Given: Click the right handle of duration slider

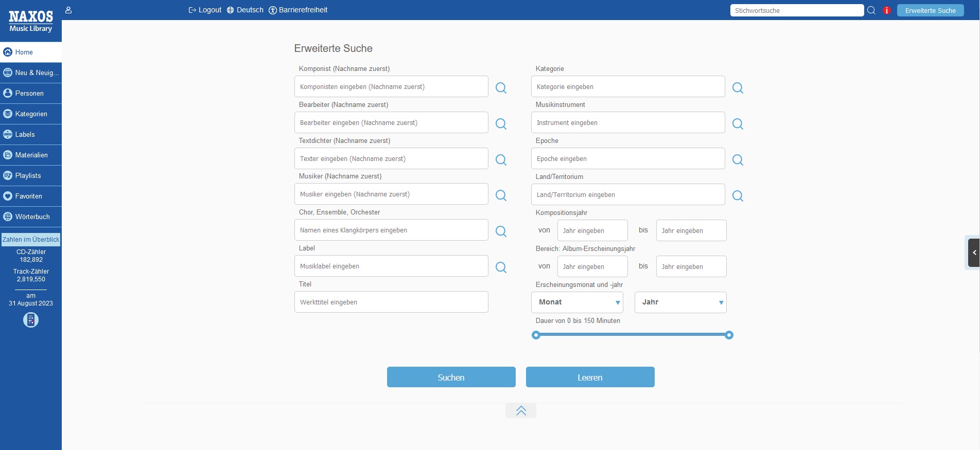Looking at the screenshot, I should pos(729,335).
